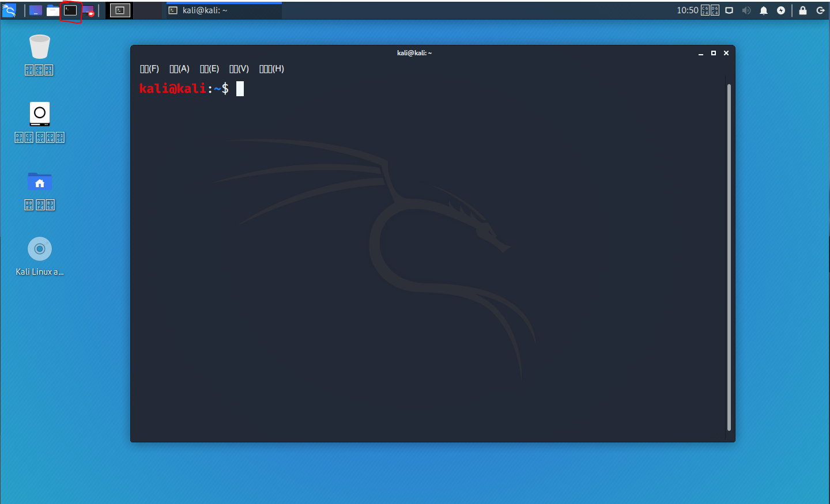
Task: Click the show desktop panel launcher
Action: 36,10
